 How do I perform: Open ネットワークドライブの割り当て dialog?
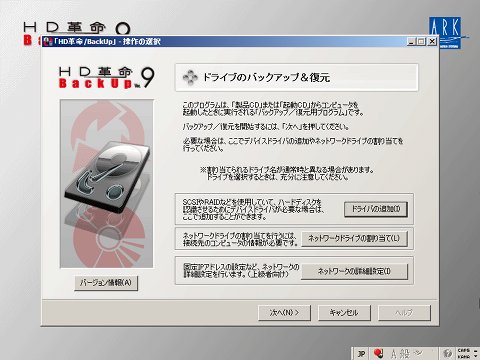pos(354,238)
